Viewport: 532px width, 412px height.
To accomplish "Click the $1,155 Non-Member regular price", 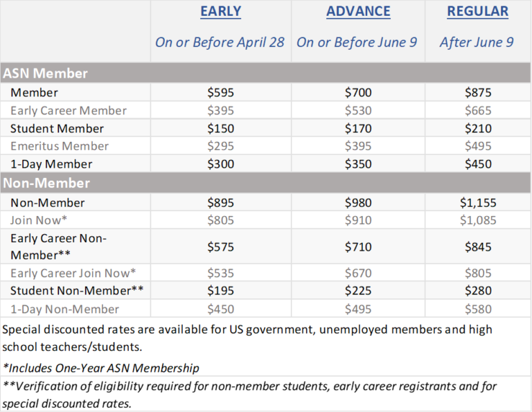I will (478, 203).
